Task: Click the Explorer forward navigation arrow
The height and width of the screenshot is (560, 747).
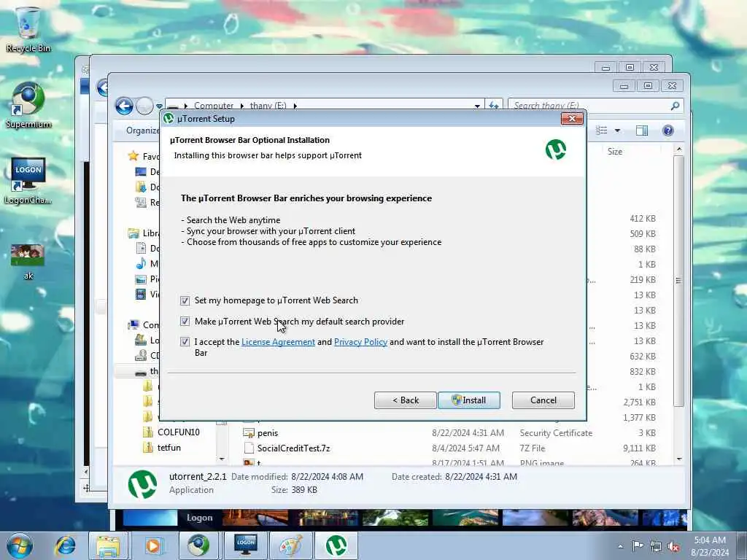Action: click(x=145, y=106)
